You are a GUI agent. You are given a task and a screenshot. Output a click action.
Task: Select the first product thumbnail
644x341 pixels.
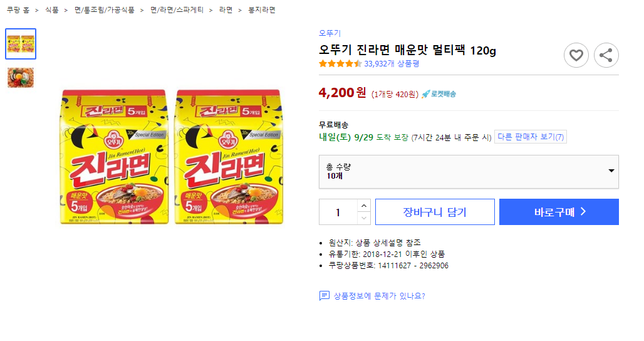(21, 44)
